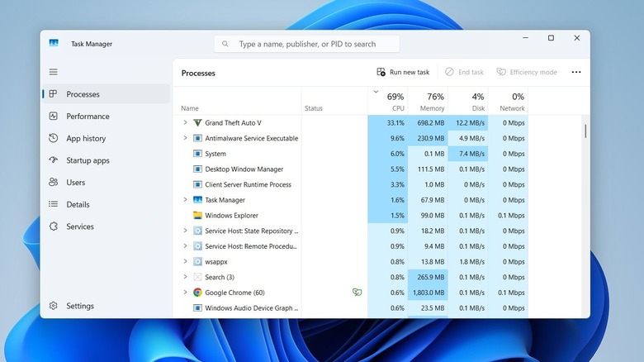The width and height of the screenshot is (644, 362).
Task: Click the search magnifier icon
Action: 225,44
